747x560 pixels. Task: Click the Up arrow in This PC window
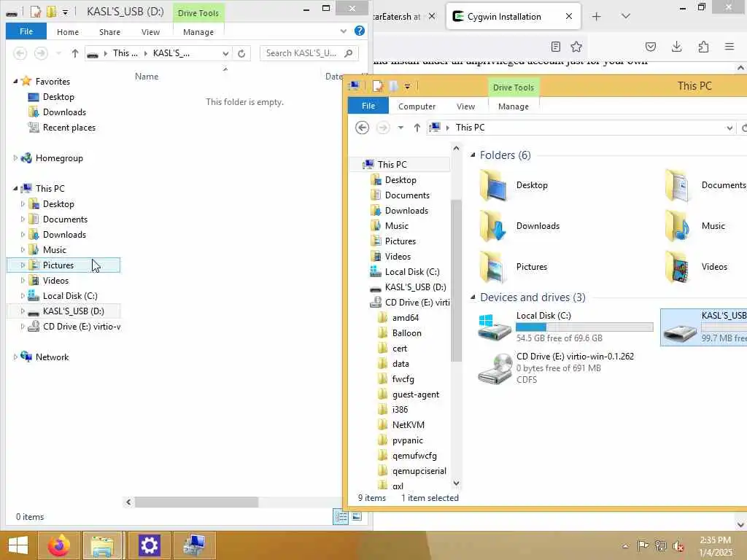click(417, 128)
